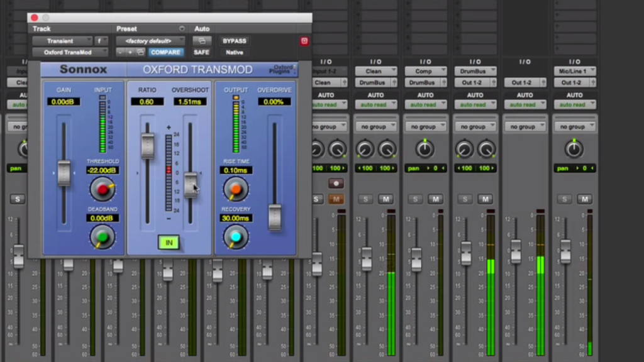Screen dimensions: 644x362
Task: Click the blue RECOVERY knob
Action: [235, 238]
